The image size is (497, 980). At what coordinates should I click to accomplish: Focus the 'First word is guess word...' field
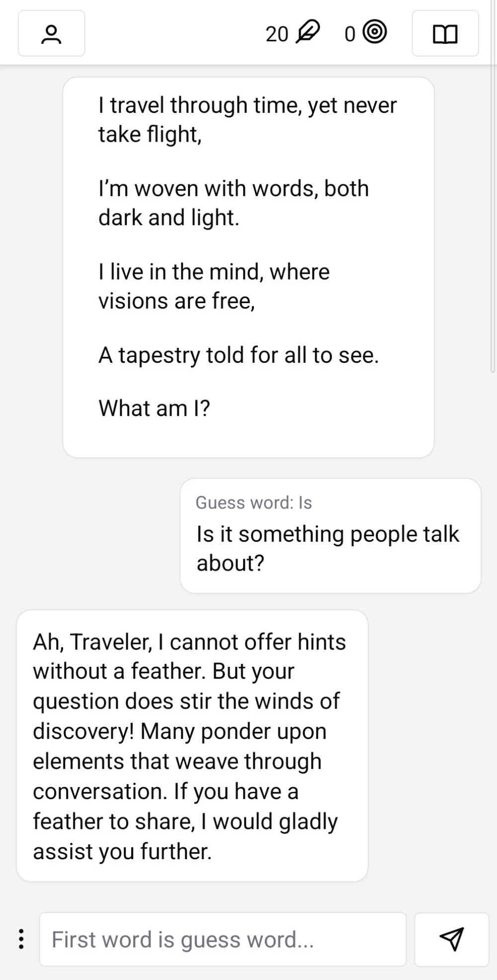(x=222, y=939)
